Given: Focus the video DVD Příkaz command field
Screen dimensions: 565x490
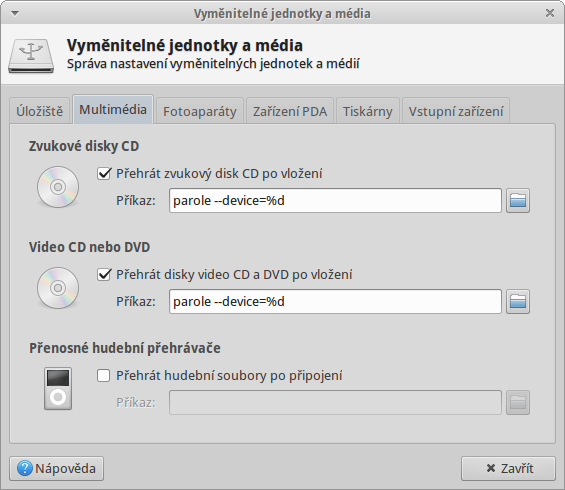Looking at the screenshot, I should tap(335, 301).
